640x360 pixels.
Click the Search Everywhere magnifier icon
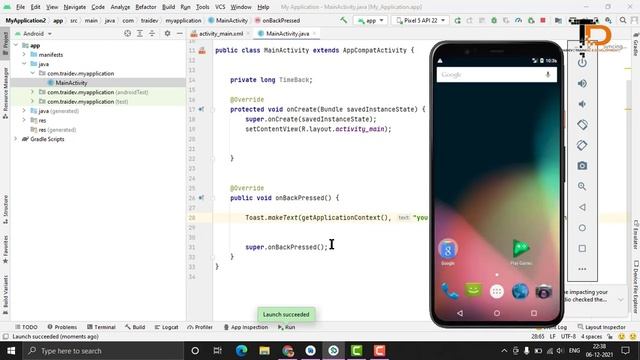(x=623, y=20)
